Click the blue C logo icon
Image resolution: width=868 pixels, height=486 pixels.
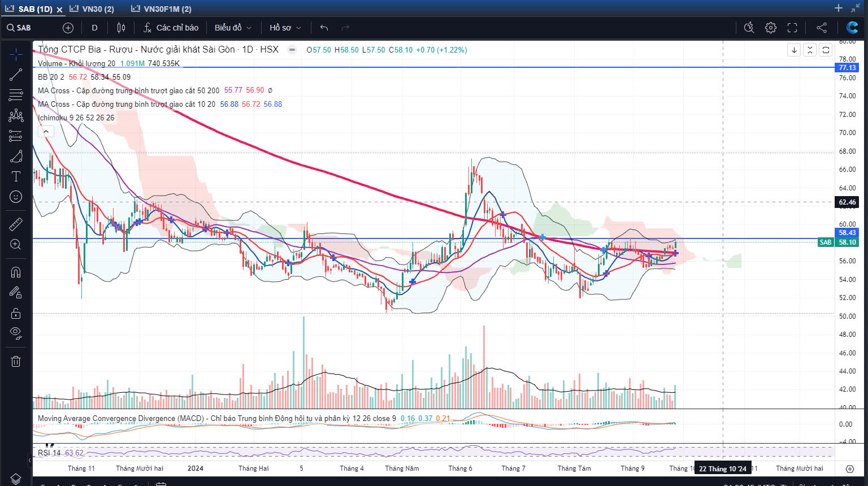(852, 27)
